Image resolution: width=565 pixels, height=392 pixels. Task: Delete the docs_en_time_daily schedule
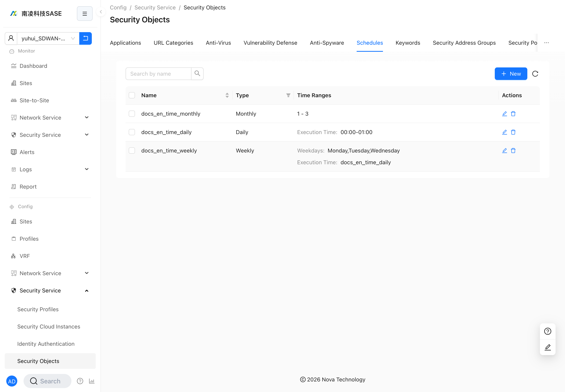pos(513,132)
